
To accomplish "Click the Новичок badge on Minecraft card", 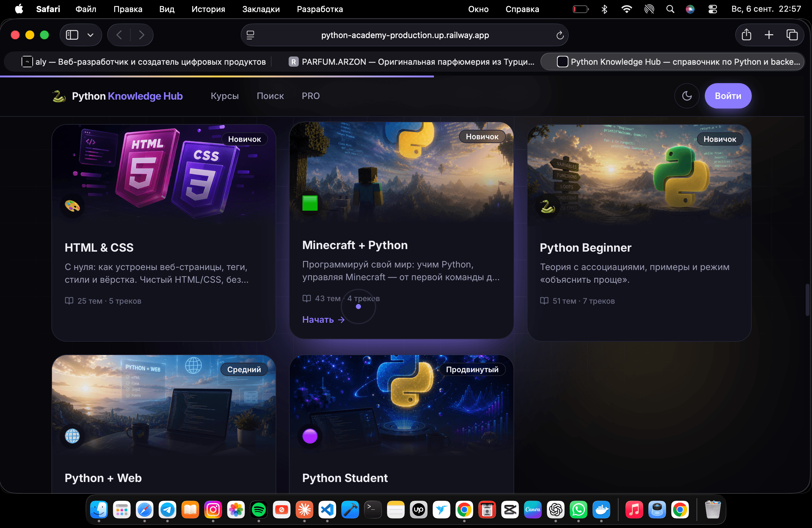I will click(x=482, y=136).
